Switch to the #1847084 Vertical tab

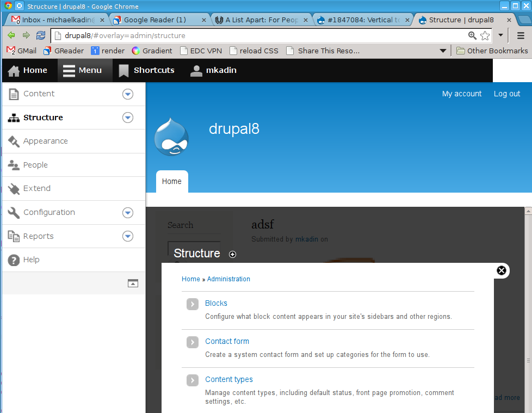pos(363,20)
